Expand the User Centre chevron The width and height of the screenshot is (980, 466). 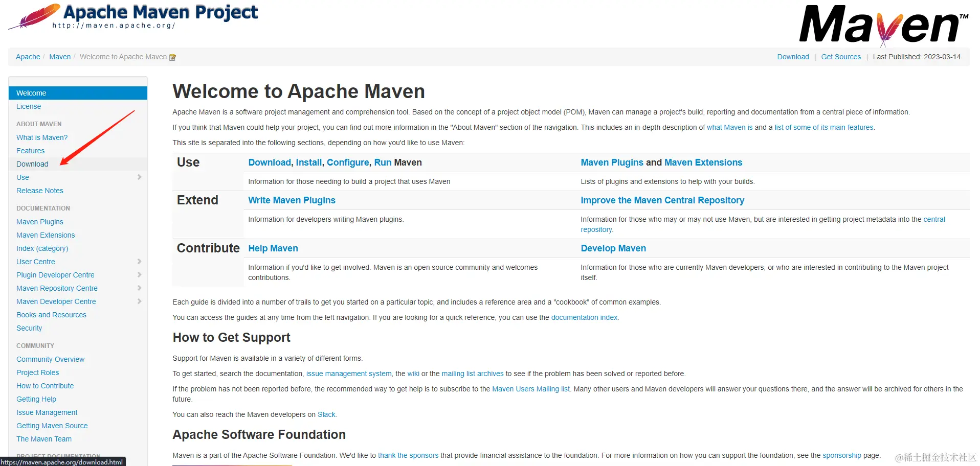(x=139, y=262)
